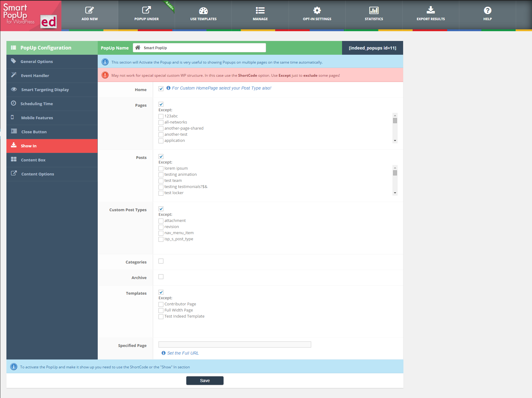Click the Opt-In Settings gear icon
The width and height of the screenshot is (532, 398).
coord(317,10)
